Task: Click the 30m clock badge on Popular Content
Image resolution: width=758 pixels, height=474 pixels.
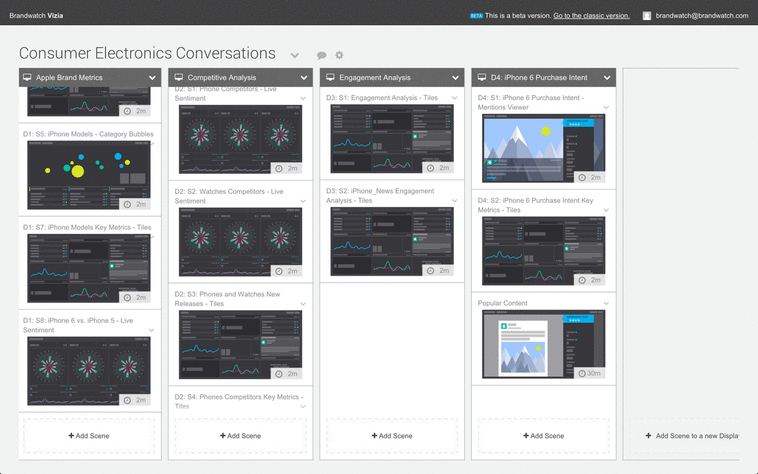Action: click(x=589, y=372)
